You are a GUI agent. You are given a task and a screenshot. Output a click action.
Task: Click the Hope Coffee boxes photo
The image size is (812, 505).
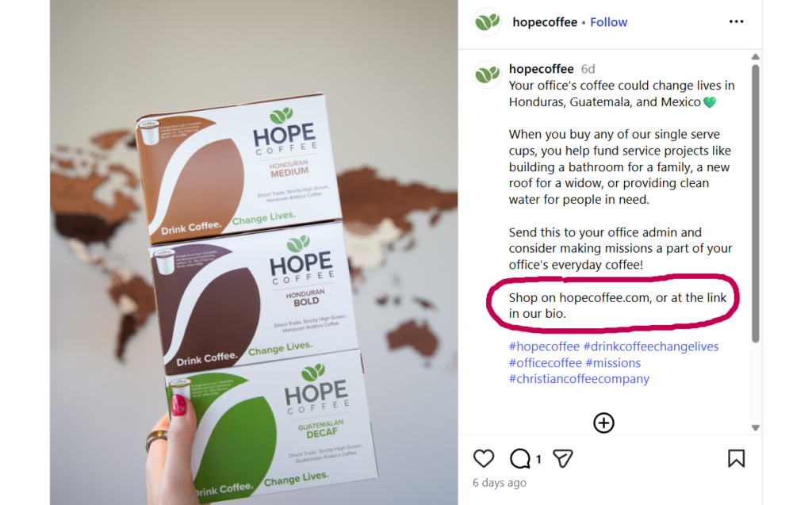tap(254, 253)
